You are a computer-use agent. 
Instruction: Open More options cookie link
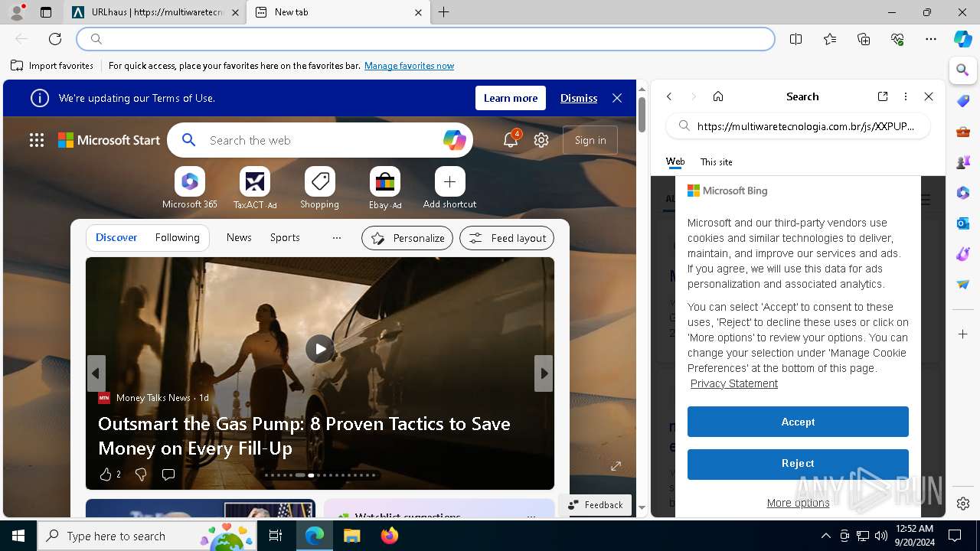(x=798, y=503)
